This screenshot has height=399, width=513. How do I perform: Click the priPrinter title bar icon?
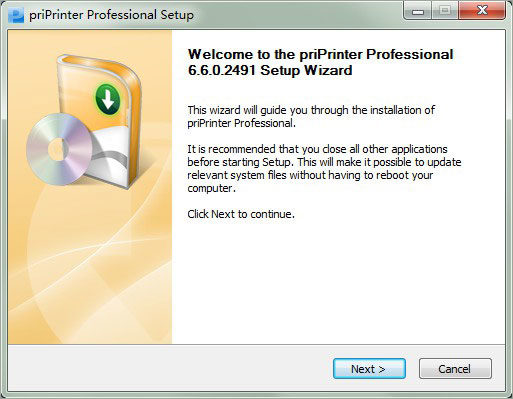16,15
